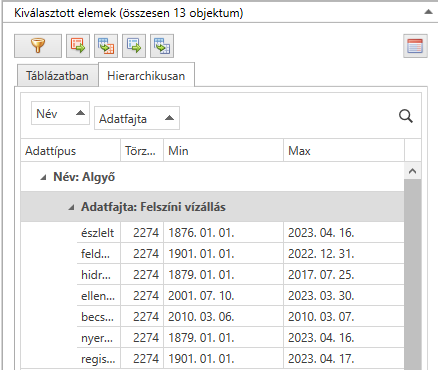Collapse Adatfajta: Felszíni vízállás group
This screenshot has height=370, width=438.
(x=71, y=208)
